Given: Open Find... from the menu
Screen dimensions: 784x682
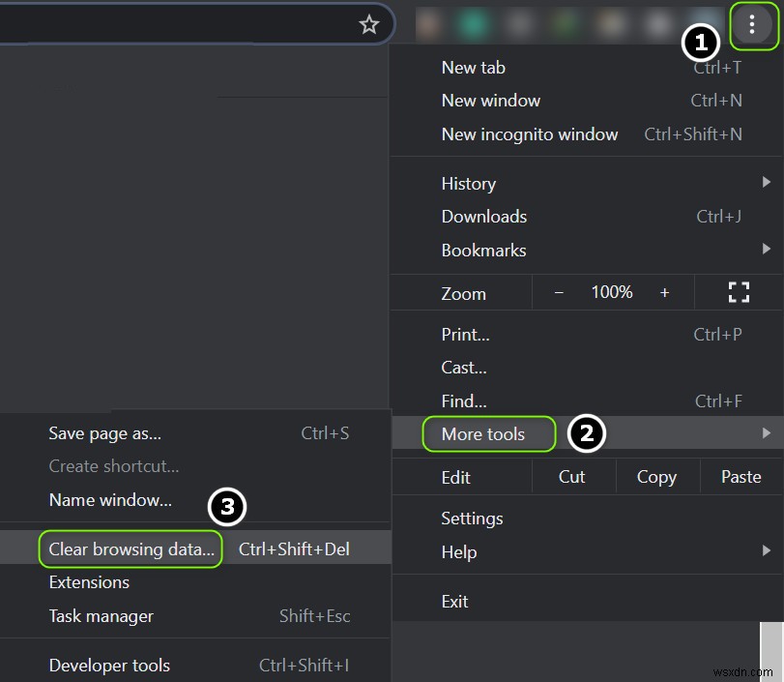Looking at the screenshot, I should pos(586,400).
